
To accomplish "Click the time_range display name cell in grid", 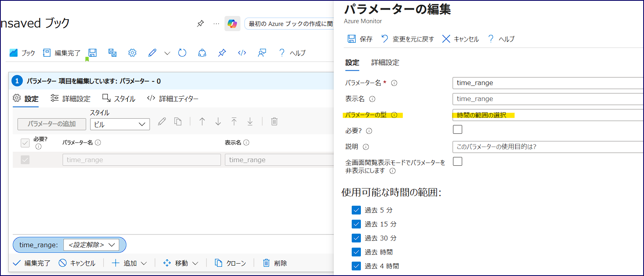I will click(x=280, y=160).
